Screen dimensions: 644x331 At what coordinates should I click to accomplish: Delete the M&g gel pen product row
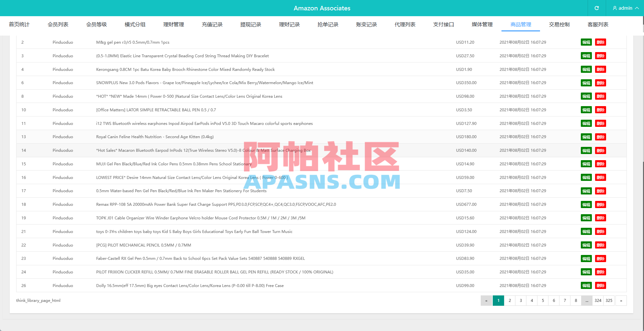(600, 42)
